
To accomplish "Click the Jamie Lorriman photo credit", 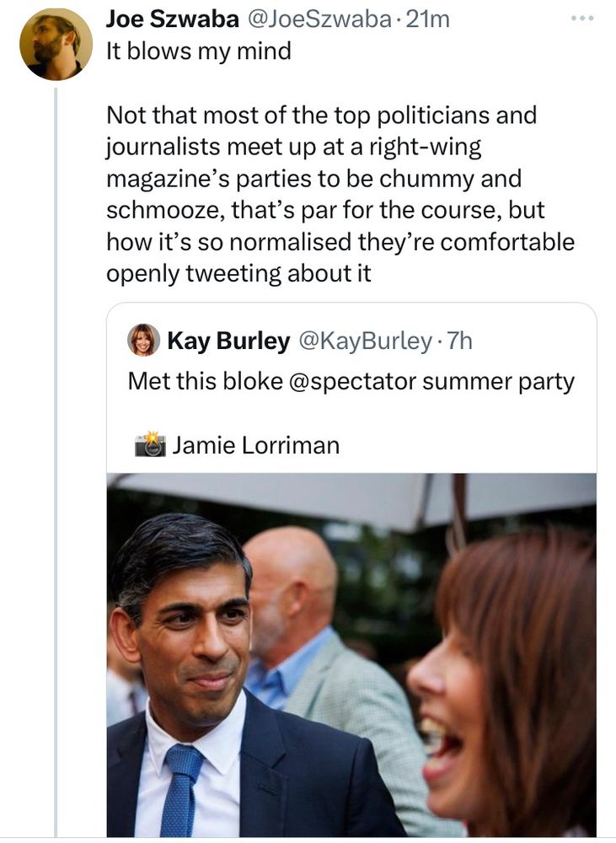I will point(256,445).
